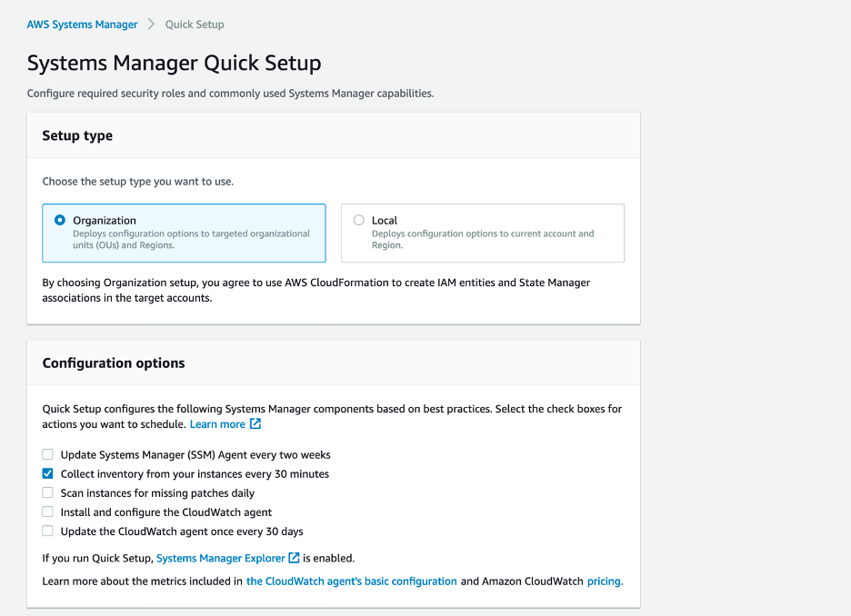851x616 pixels.
Task: Open the Learn more link
Action: [x=217, y=423]
